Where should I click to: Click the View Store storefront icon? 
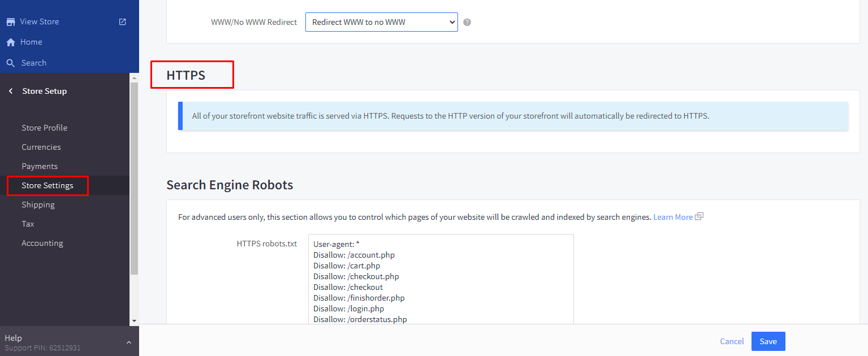tap(10, 22)
